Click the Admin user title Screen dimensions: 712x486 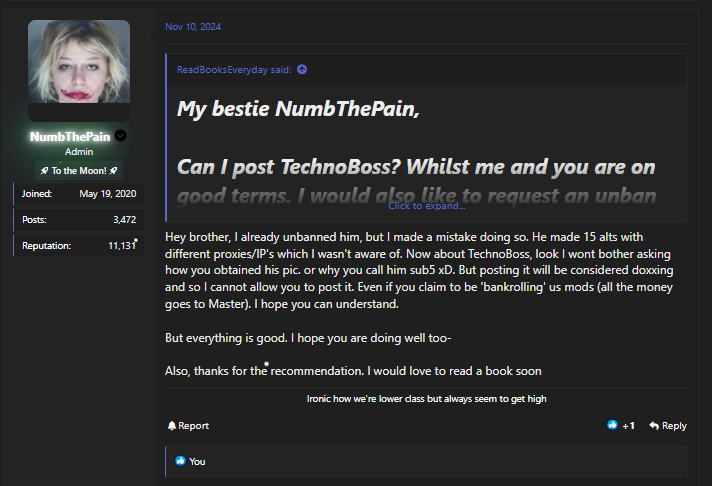pyautogui.click(x=79, y=152)
